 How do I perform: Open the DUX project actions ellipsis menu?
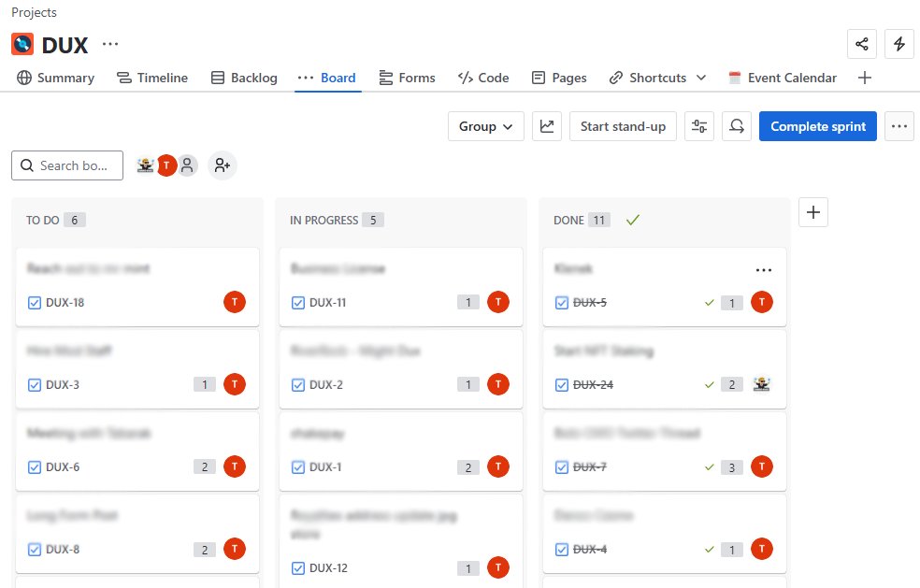tap(110, 44)
